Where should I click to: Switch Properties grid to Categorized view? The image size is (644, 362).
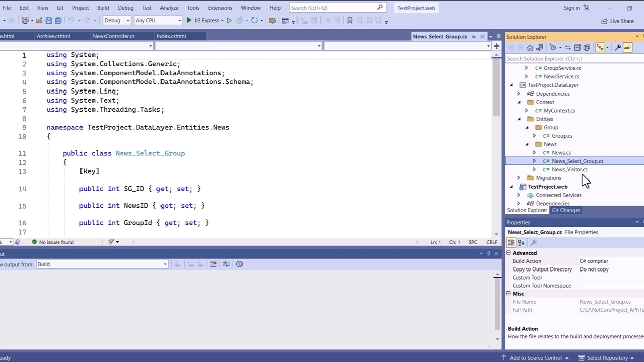point(511,243)
